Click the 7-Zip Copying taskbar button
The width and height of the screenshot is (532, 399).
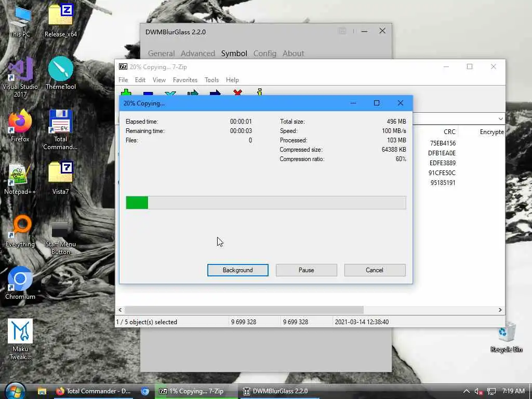point(197,391)
